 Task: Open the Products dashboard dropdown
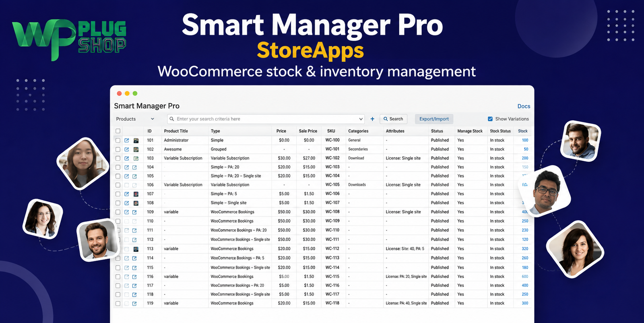135,119
